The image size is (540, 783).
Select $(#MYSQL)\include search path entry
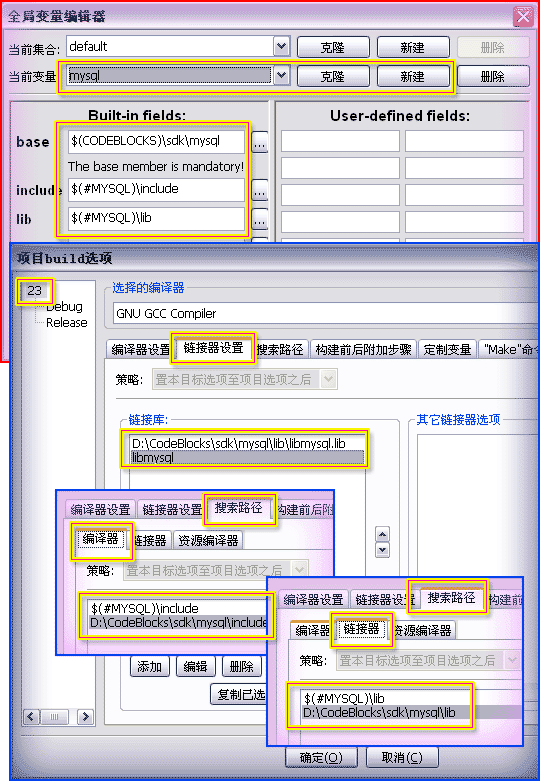(x=177, y=609)
